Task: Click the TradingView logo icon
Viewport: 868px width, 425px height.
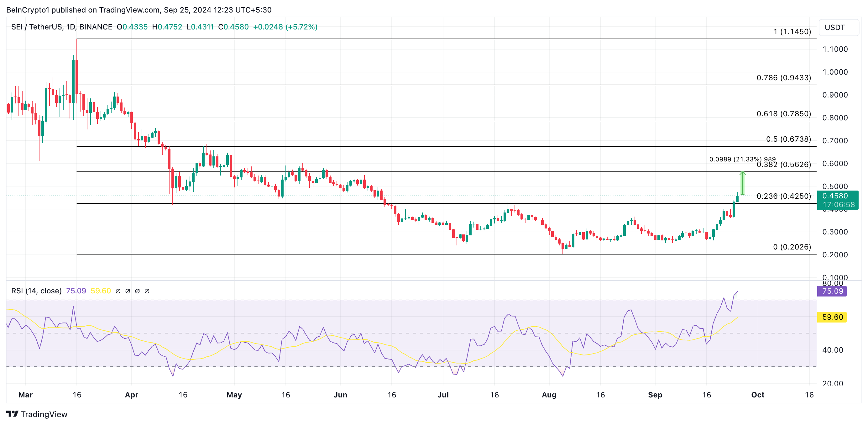Action: (13, 413)
